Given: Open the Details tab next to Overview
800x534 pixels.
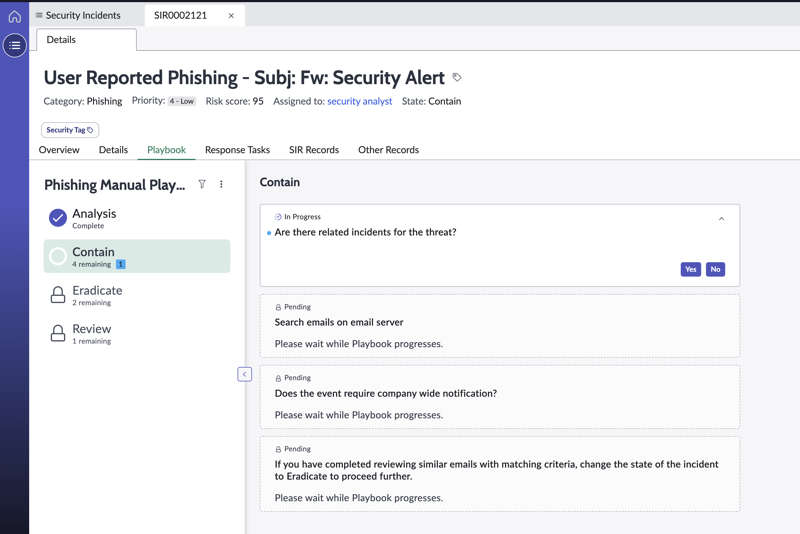Looking at the screenshot, I should (113, 150).
